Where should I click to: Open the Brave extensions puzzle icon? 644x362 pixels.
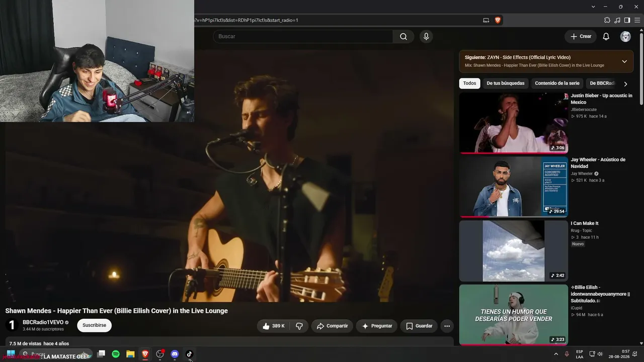[607, 20]
